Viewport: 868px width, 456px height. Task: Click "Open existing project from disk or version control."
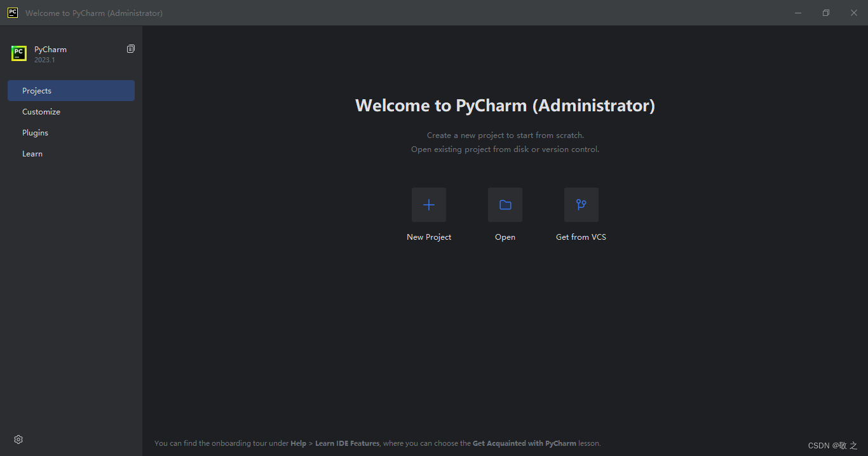pos(505,149)
